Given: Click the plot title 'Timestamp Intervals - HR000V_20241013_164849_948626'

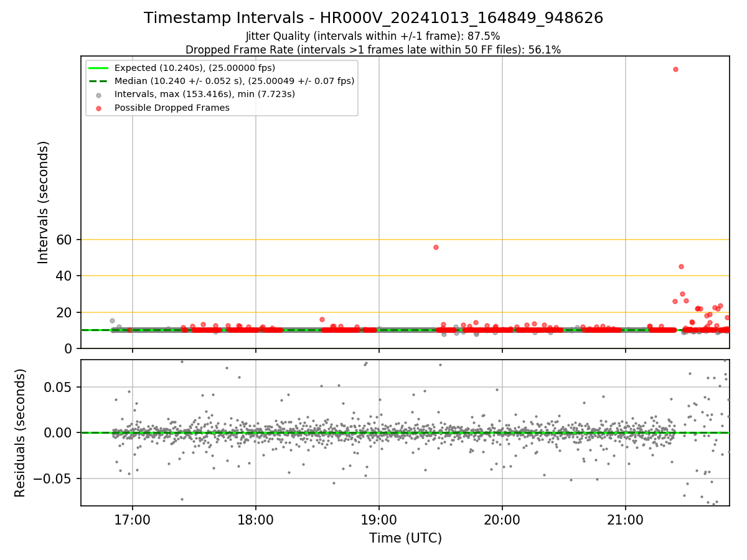Looking at the screenshot, I should tap(374, 18).
